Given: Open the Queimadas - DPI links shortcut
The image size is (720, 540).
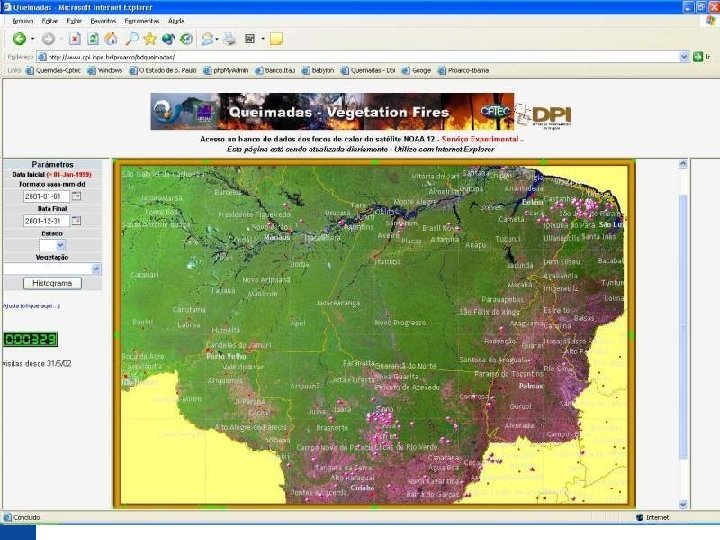Looking at the screenshot, I should pyautogui.click(x=368, y=71).
